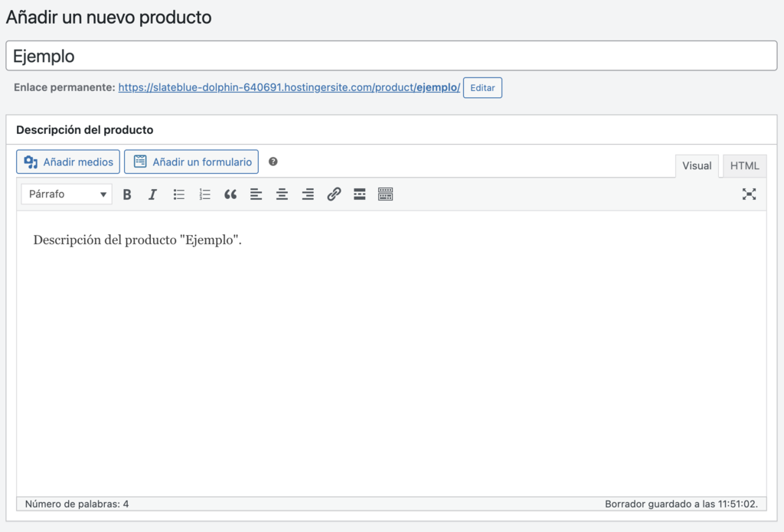This screenshot has width=784, height=532.
Task: Toggle bold formatting in the editor toolbar
Action: [x=127, y=194]
